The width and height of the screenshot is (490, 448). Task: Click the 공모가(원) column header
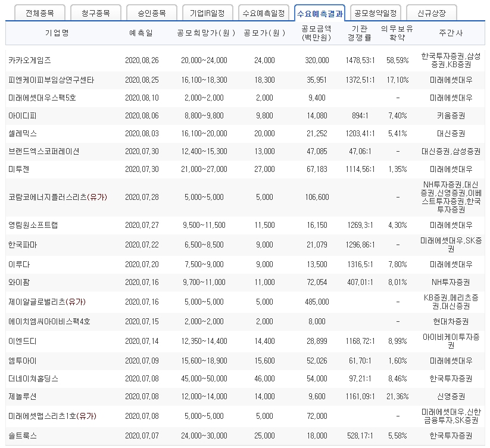pyautogui.click(x=265, y=33)
